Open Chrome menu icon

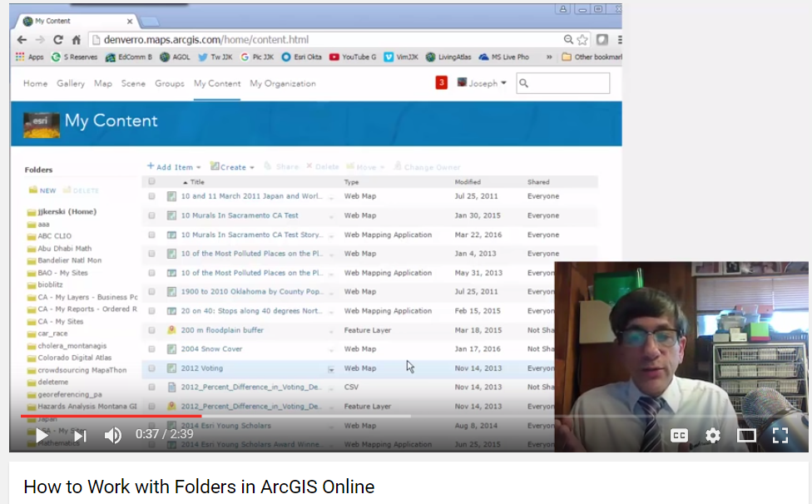coord(619,40)
